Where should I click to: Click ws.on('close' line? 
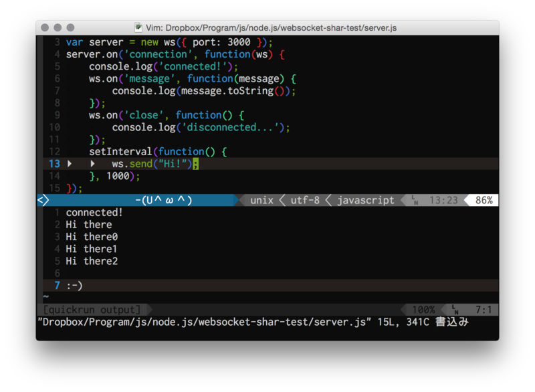pyautogui.click(x=167, y=115)
